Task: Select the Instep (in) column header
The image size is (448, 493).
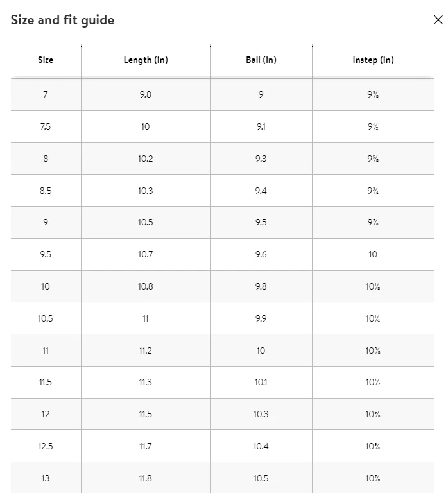Action: [x=373, y=60]
